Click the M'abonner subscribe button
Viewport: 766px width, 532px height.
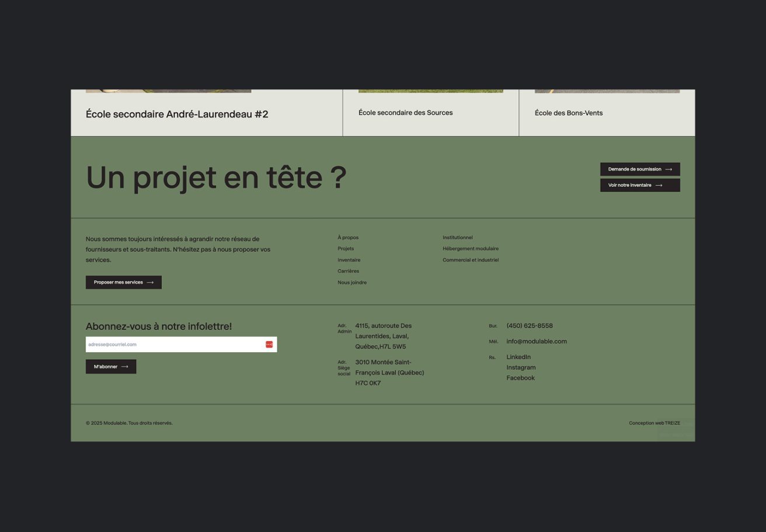pyautogui.click(x=111, y=367)
